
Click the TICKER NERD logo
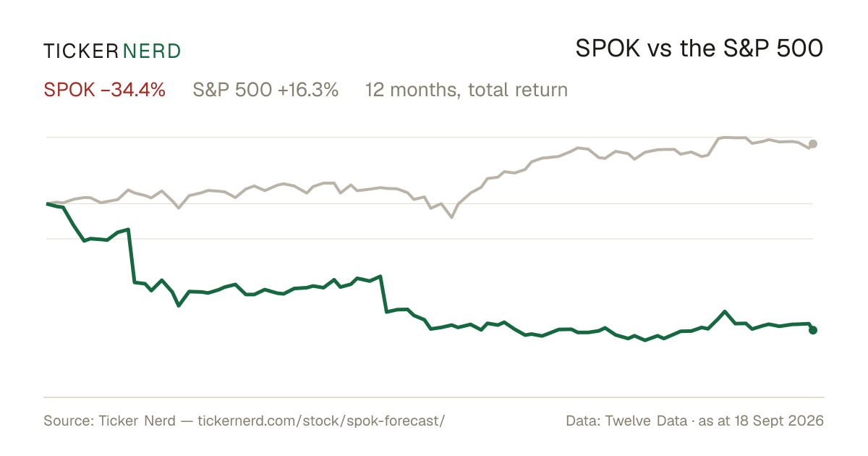pos(112,51)
